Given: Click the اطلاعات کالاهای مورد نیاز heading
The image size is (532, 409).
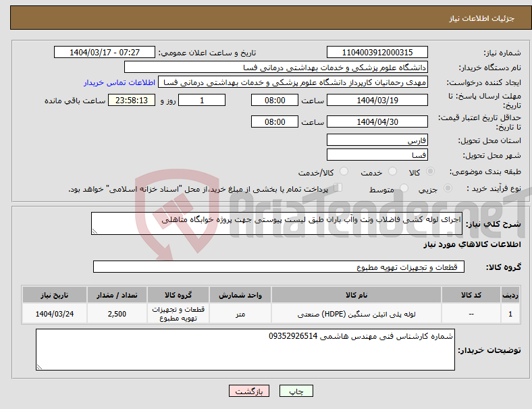Looking at the screenshot, I should point(472,244).
